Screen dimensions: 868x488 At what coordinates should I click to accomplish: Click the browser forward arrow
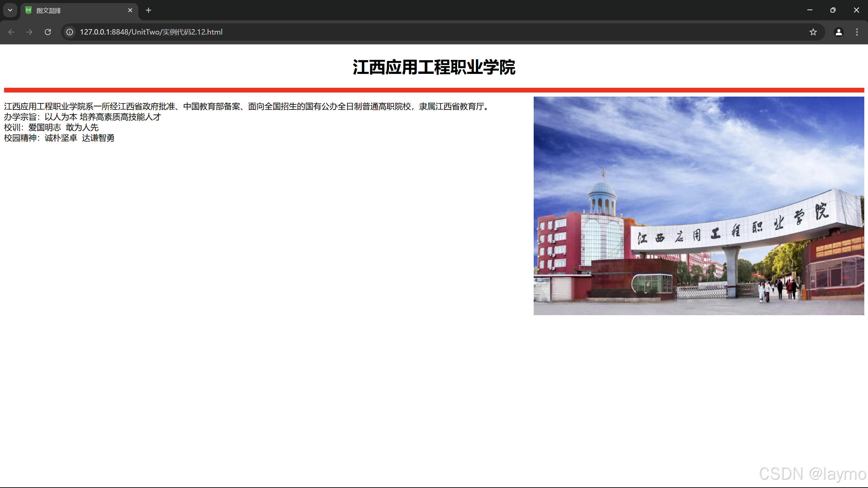tap(29, 32)
